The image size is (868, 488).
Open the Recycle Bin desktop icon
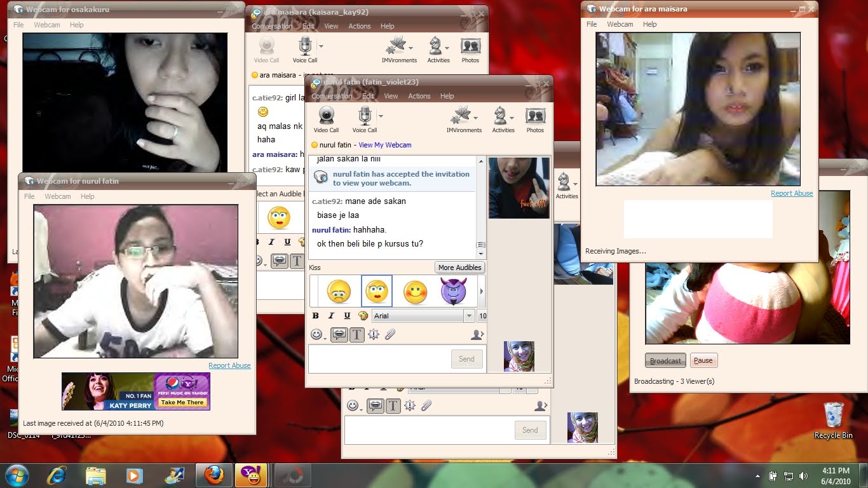pos(833,421)
